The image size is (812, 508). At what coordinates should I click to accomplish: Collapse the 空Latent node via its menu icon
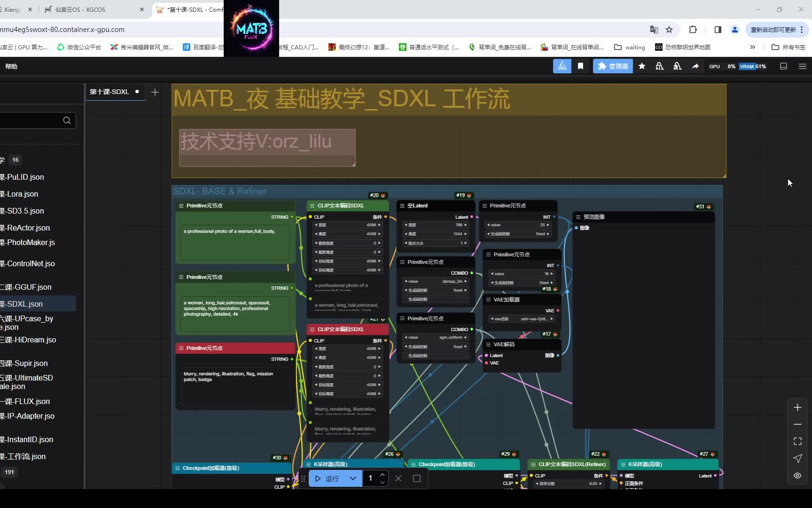pos(402,206)
